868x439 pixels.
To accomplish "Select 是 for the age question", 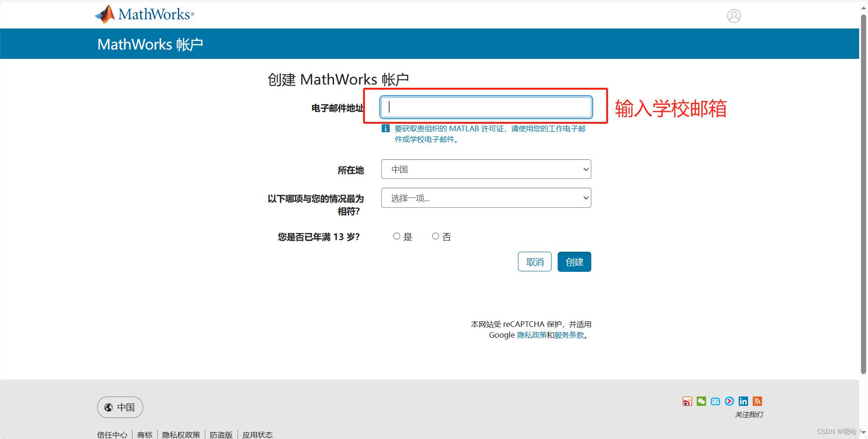I will (397, 236).
